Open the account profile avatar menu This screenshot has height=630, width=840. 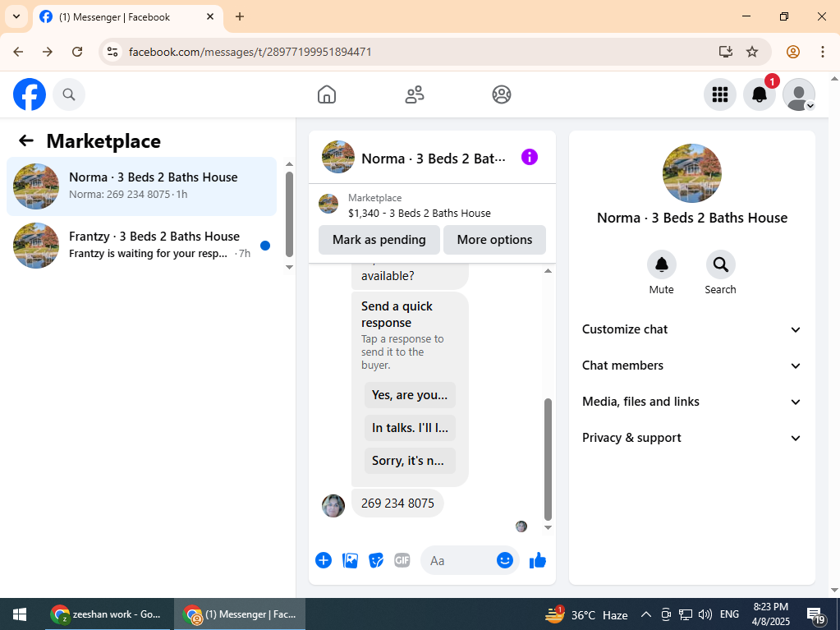799,94
